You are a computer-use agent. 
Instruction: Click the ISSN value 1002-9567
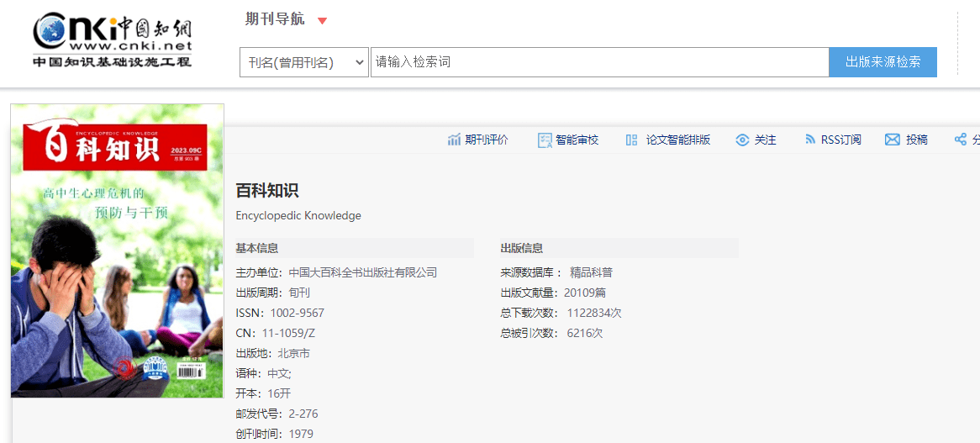tap(297, 313)
